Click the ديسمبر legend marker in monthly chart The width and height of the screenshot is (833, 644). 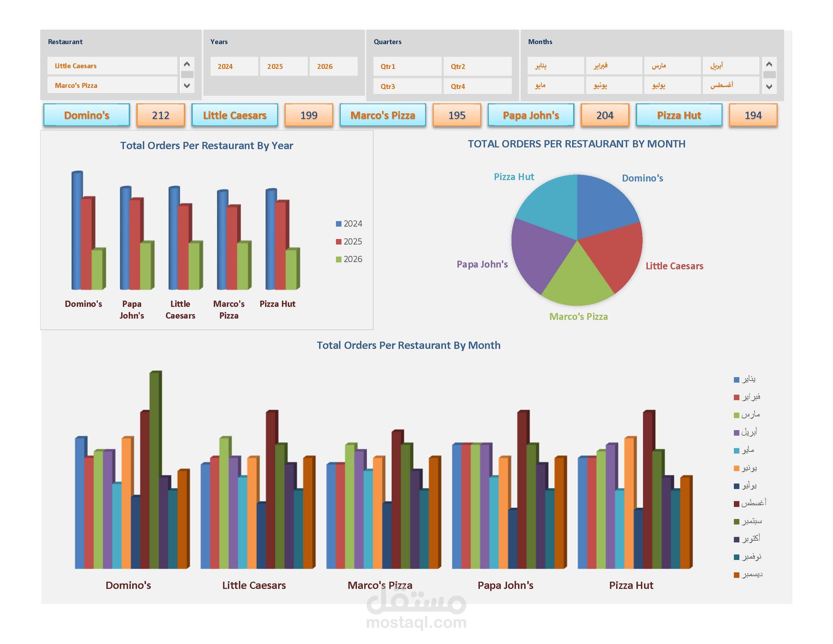[x=737, y=575]
